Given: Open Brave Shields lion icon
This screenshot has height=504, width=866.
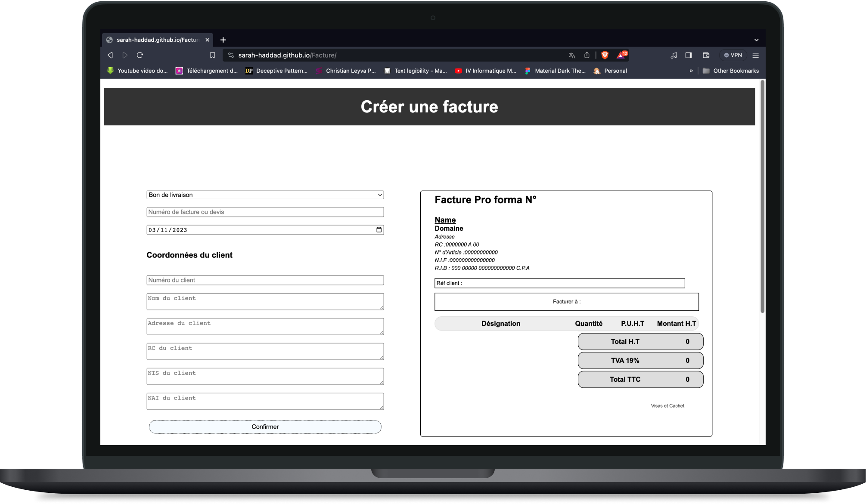Looking at the screenshot, I should [x=605, y=55].
